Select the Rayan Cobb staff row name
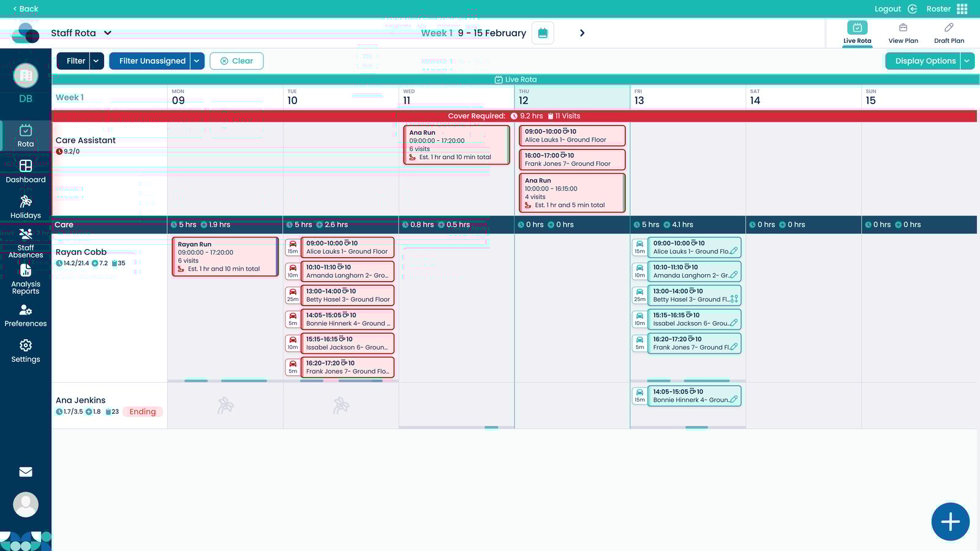 81,252
